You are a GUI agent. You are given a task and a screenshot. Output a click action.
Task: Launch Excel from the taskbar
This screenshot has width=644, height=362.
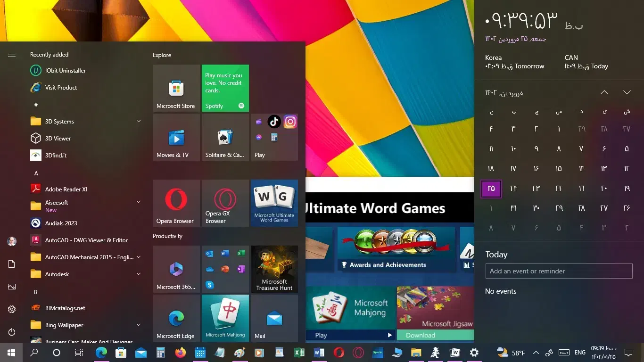pos(299,352)
